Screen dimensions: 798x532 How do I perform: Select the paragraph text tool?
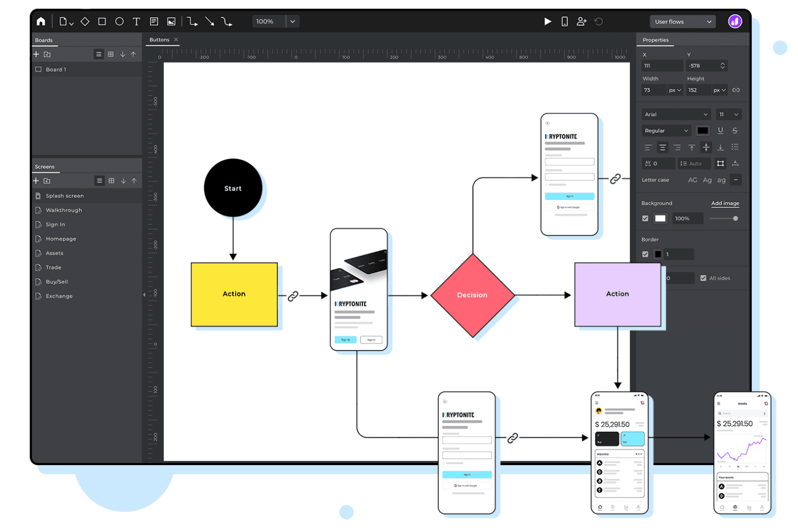click(x=154, y=22)
